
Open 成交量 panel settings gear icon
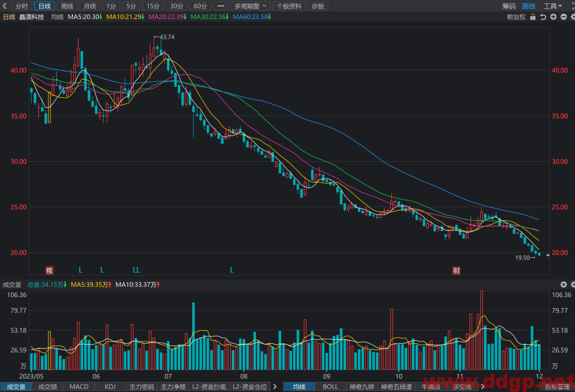point(573,285)
